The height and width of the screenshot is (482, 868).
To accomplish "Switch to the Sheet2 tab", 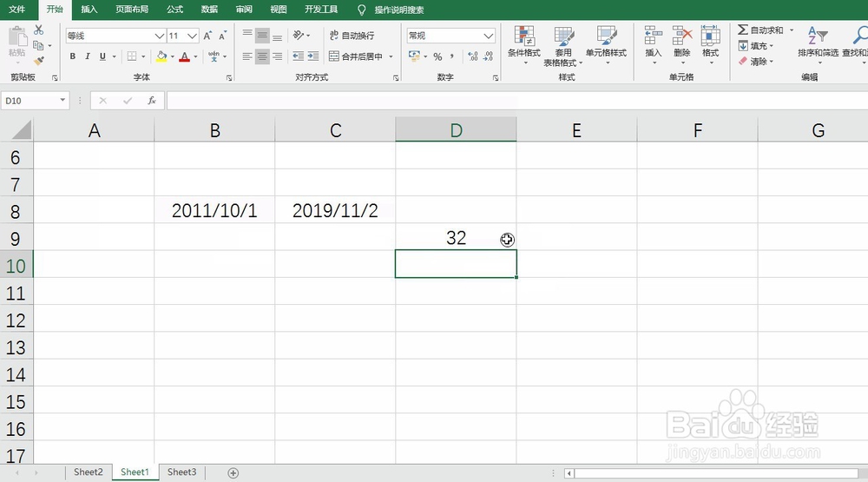I will (x=88, y=472).
